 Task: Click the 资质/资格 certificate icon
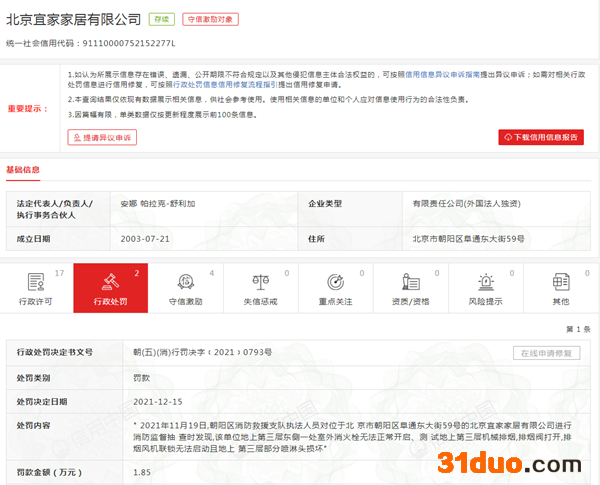point(411,281)
